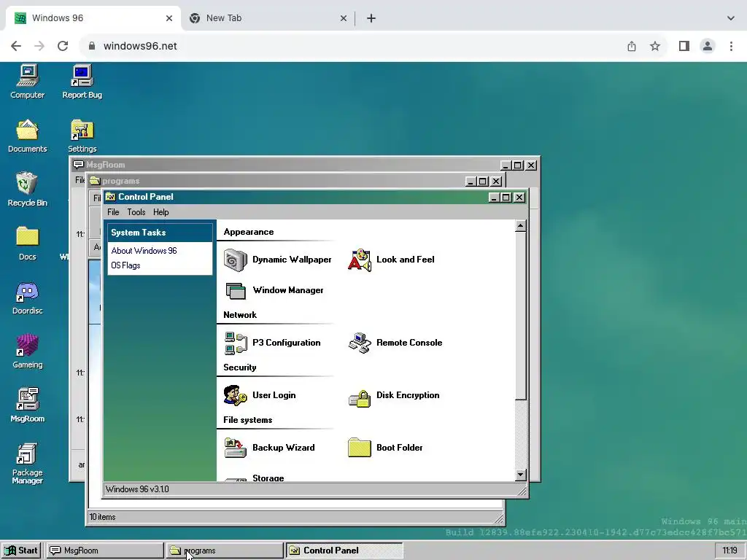Open the Tools menu in Control Panel
The image size is (747, 560).
pos(136,212)
